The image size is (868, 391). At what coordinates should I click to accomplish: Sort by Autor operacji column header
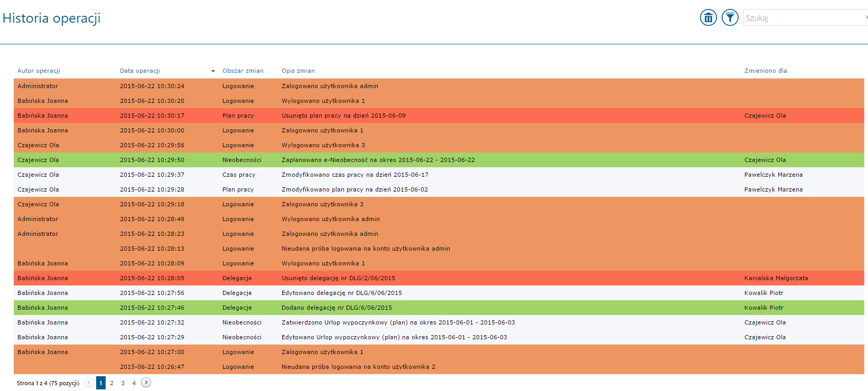[x=39, y=71]
